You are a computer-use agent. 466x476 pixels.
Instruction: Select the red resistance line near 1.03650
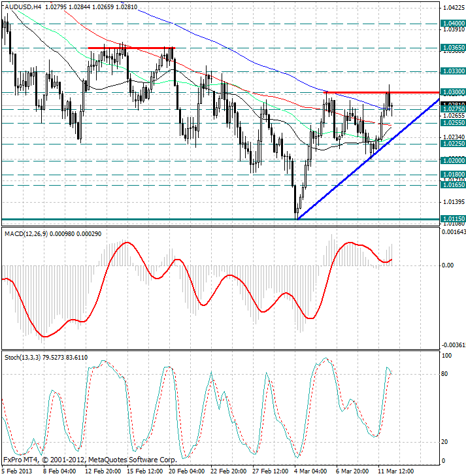(x=131, y=48)
